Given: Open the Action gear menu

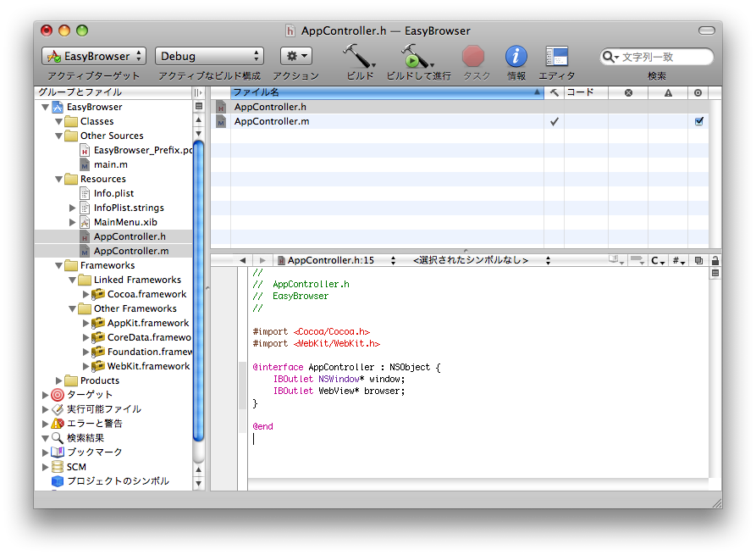Looking at the screenshot, I should pos(296,56).
